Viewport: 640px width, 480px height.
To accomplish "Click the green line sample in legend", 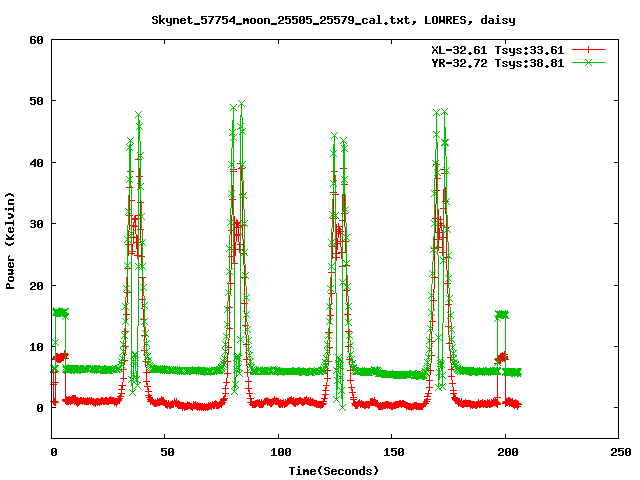I will (588, 62).
